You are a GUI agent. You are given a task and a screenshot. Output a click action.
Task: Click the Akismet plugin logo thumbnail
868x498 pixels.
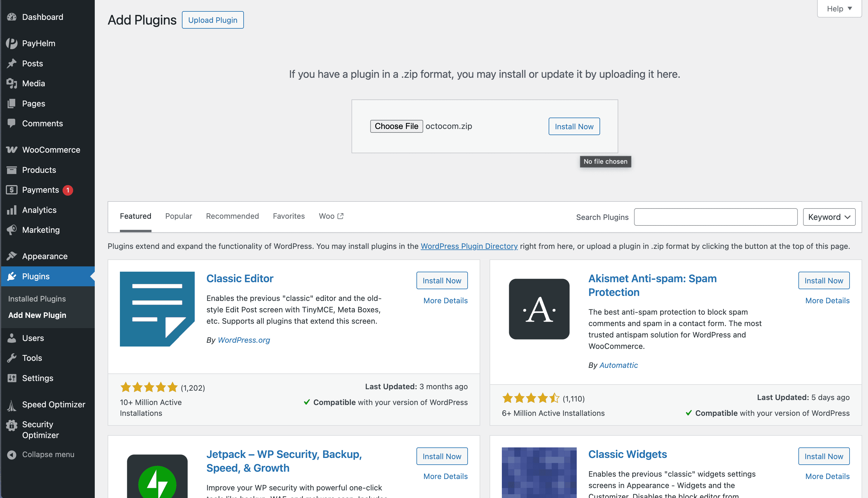coord(539,309)
